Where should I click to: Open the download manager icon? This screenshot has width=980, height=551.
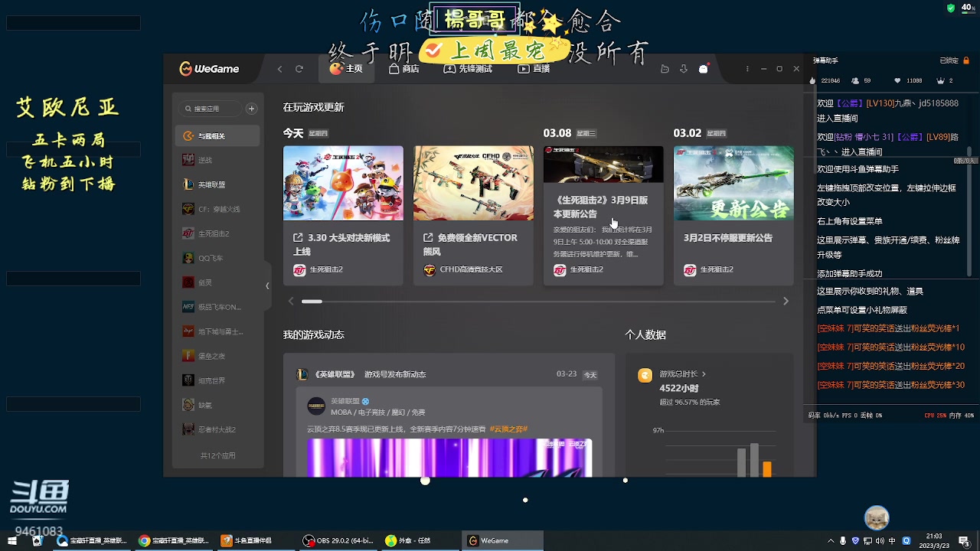click(684, 69)
